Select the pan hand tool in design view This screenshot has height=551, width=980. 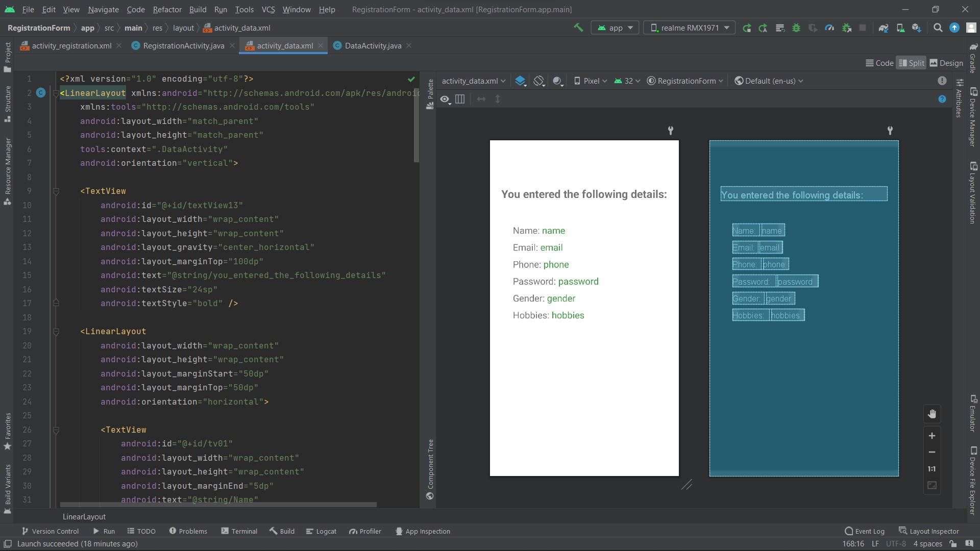[932, 414]
